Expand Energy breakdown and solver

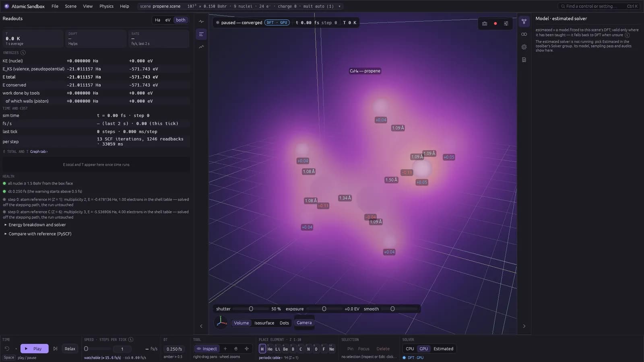point(37,225)
